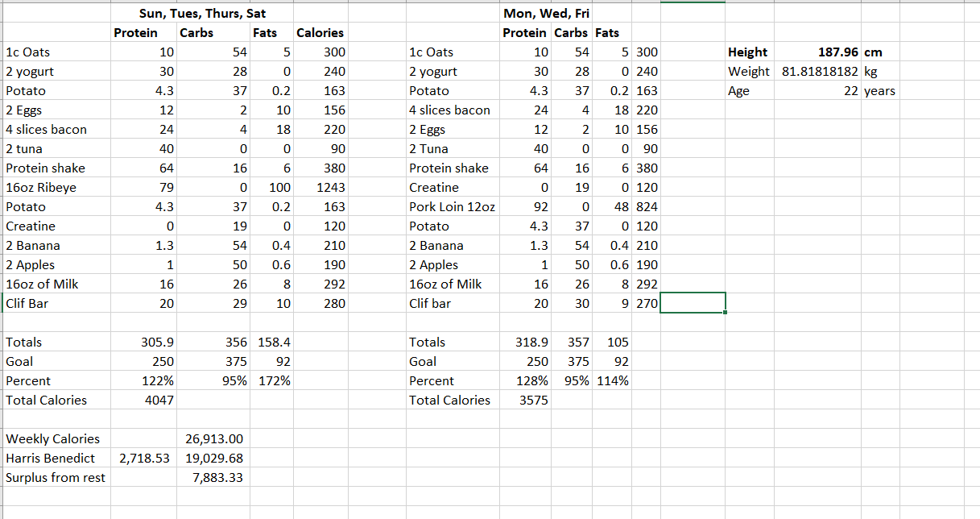Select the Weekly Calories value 26,913.00
The height and width of the screenshot is (519, 980).
click(213, 439)
